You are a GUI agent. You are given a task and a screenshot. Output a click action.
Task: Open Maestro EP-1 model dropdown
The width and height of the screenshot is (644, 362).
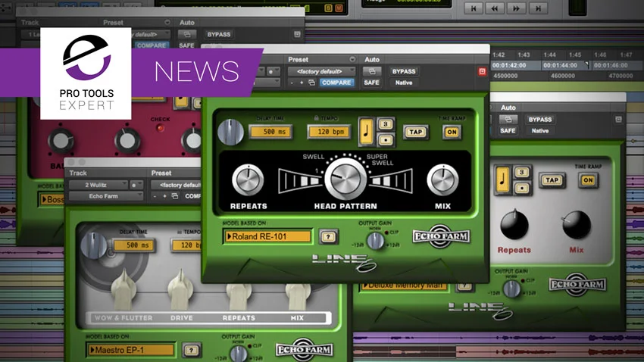(x=131, y=350)
